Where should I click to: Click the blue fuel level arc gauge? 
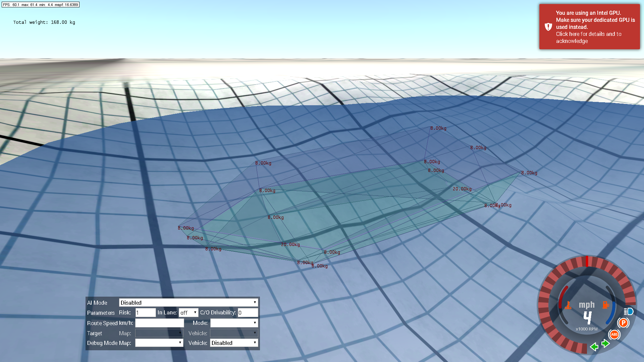click(x=611, y=313)
